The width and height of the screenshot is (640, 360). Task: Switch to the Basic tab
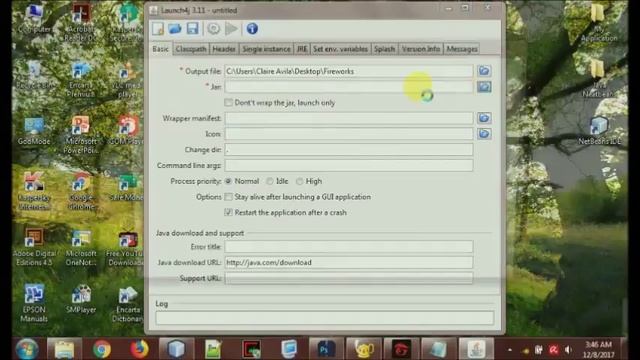[160, 49]
